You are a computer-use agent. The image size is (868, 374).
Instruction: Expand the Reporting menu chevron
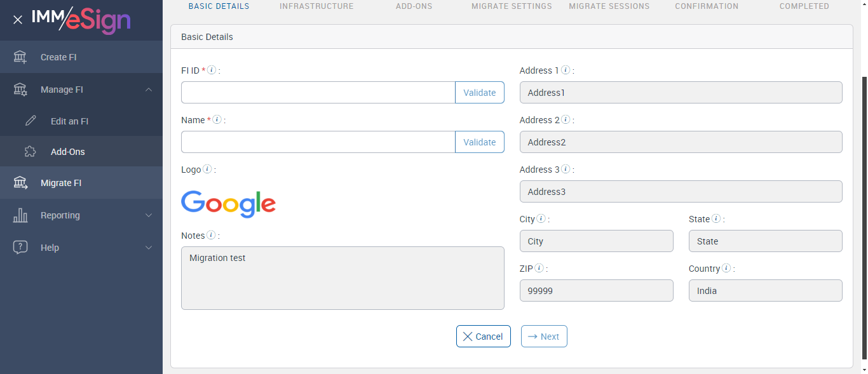149,215
